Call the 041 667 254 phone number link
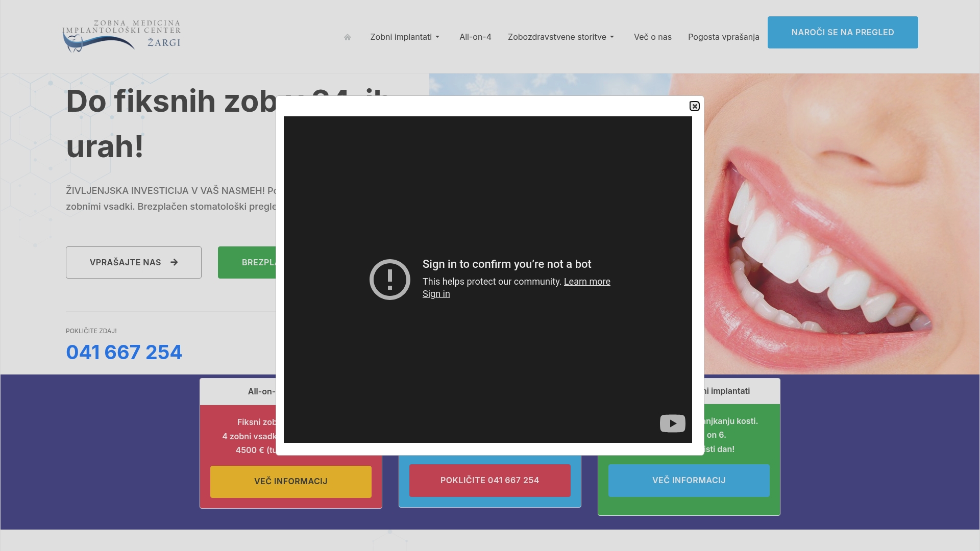The width and height of the screenshot is (980, 551). (124, 352)
